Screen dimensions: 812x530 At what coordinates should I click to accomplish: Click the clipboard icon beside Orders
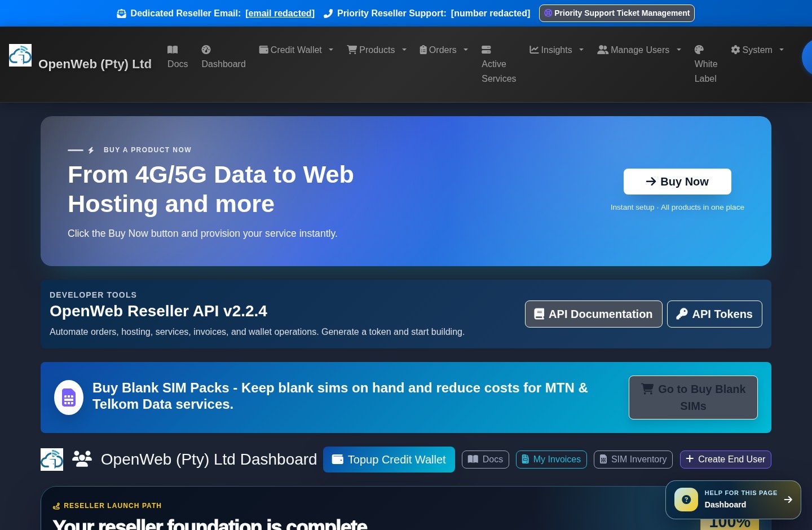[x=423, y=50]
